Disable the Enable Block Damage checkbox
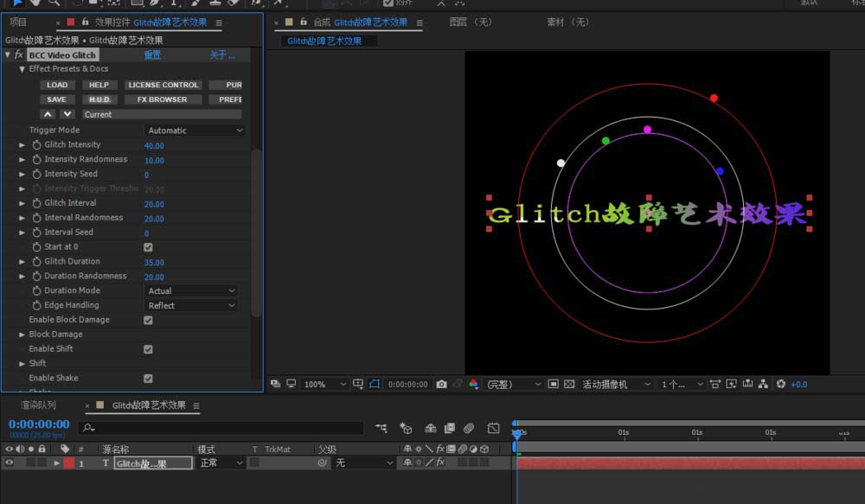The height and width of the screenshot is (504, 865). [x=148, y=320]
